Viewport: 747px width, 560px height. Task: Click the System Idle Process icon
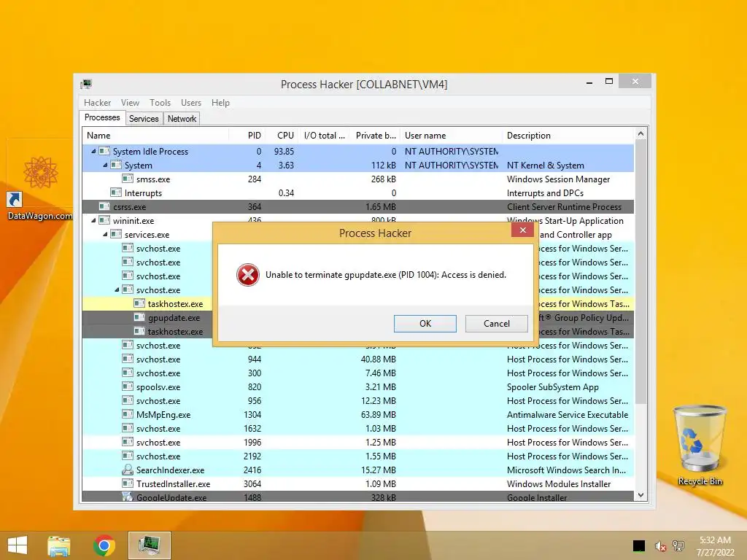tap(104, 151)
